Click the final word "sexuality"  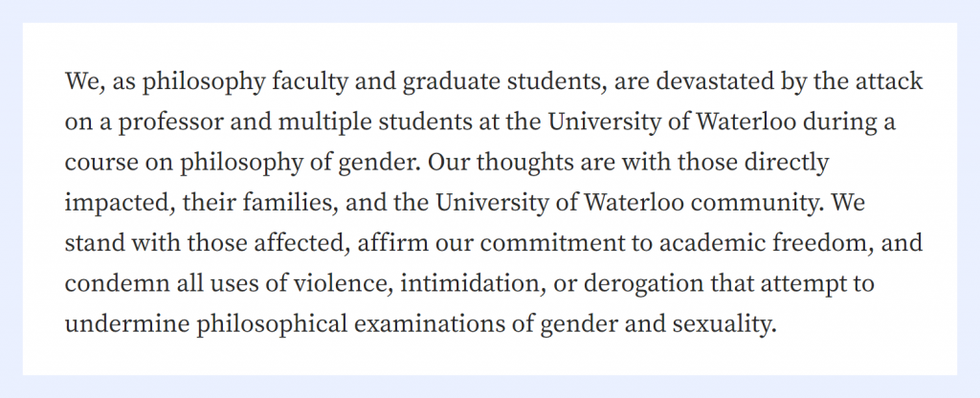pyautogui.click(x=722, y=325)
